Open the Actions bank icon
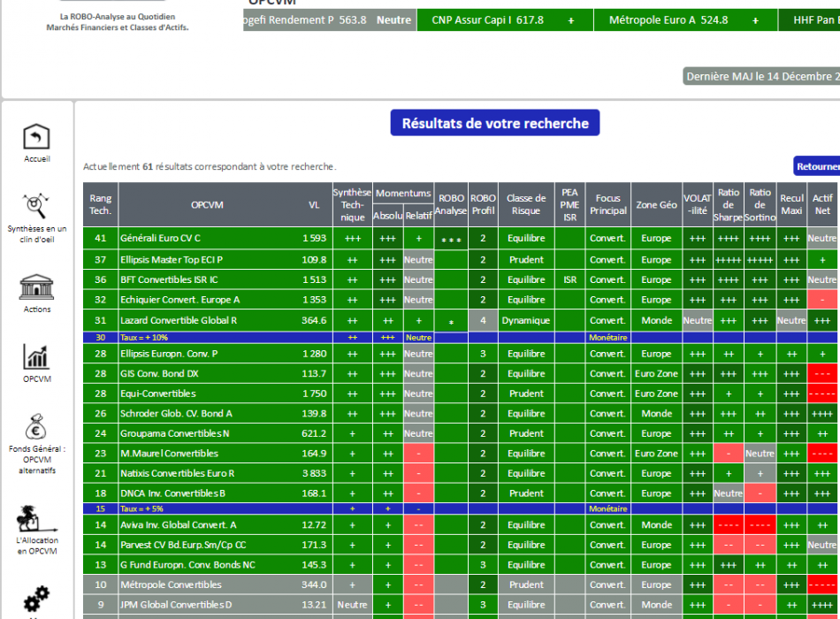Image resolution: width=840 pixels, height=619 pixels. click(x=36, y=287)
